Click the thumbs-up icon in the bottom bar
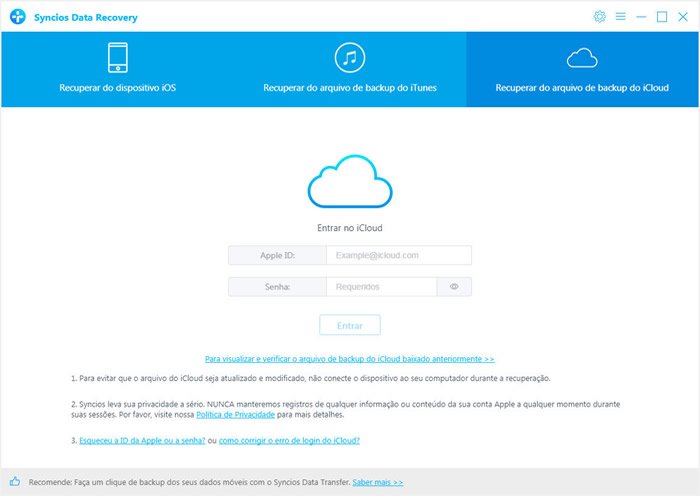 [15, 482]
